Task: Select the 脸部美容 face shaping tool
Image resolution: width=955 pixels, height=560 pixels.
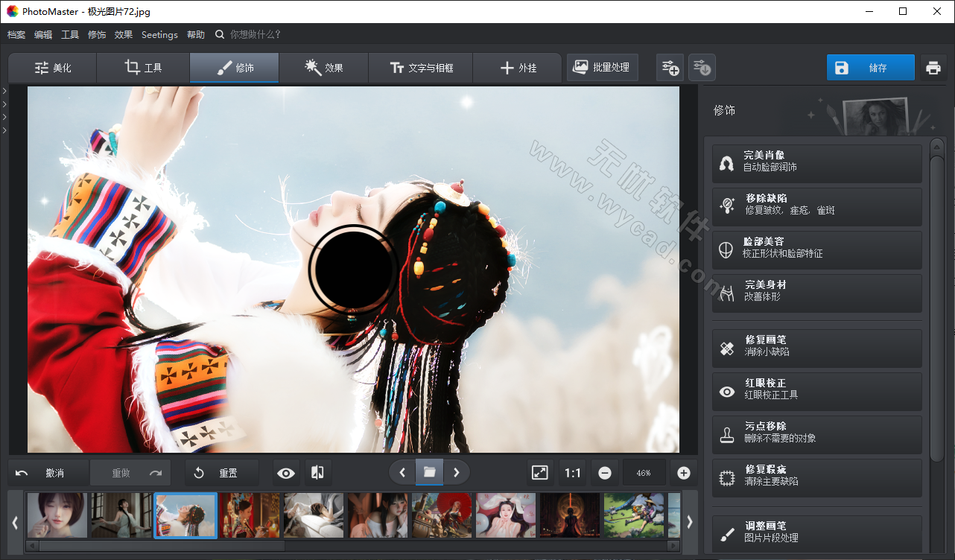Action: coord(816,249)
